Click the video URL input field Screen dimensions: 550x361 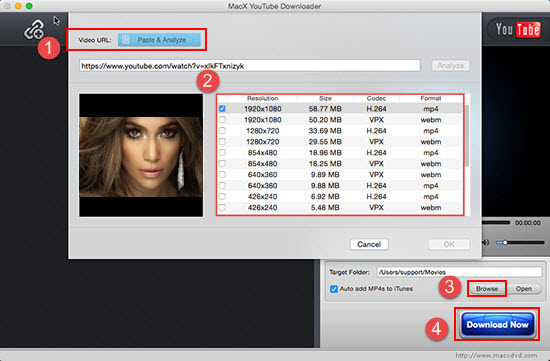(x=250, y=66)
